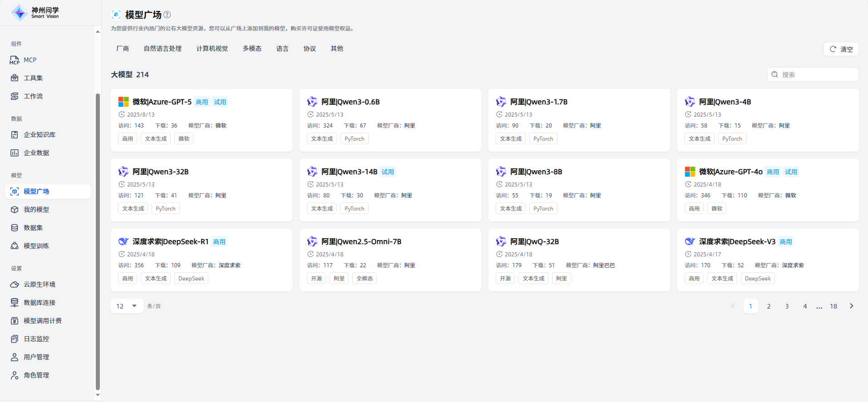
Task: Click the next page arrow
Action: tap(851, 306)
